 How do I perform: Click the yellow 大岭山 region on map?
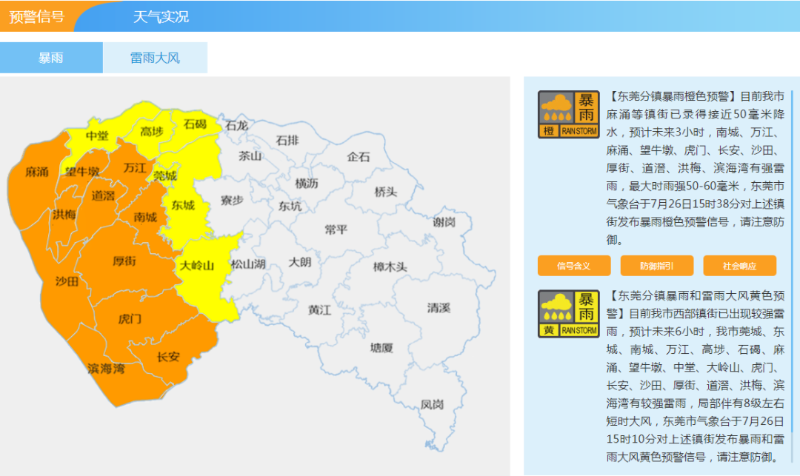point(197,266)
